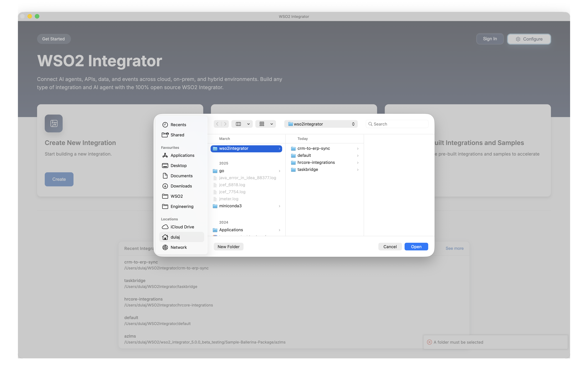
Task: Expand the miniconda3 chevron
Action: pyautogui.click(x=279, y=206)
